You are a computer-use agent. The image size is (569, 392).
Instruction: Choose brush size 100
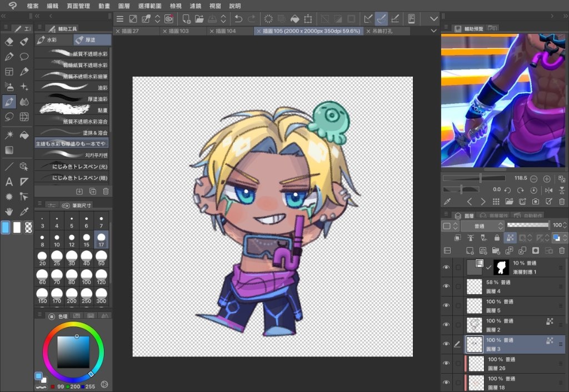[86, 278]
